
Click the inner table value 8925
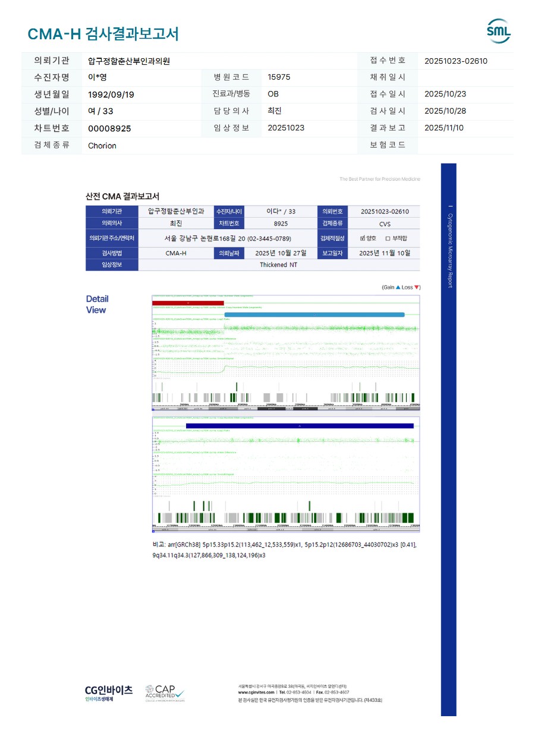tap(281, 224)
